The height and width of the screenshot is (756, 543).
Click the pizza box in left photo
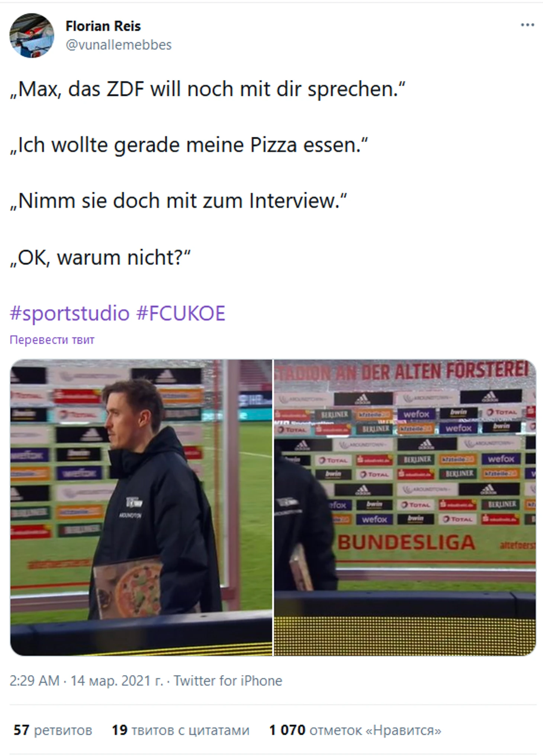pyautogui.click(x=128, y=587)
